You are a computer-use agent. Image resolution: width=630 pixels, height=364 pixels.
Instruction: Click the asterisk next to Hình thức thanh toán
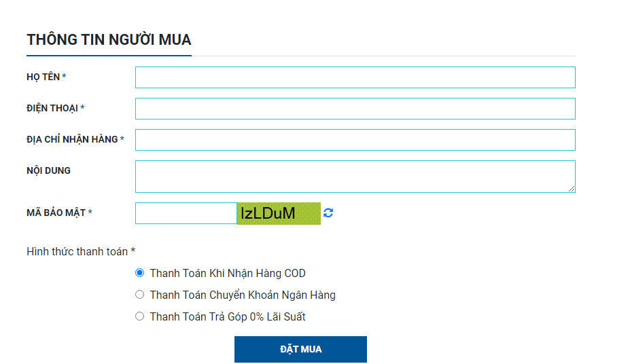coord(133,251)
